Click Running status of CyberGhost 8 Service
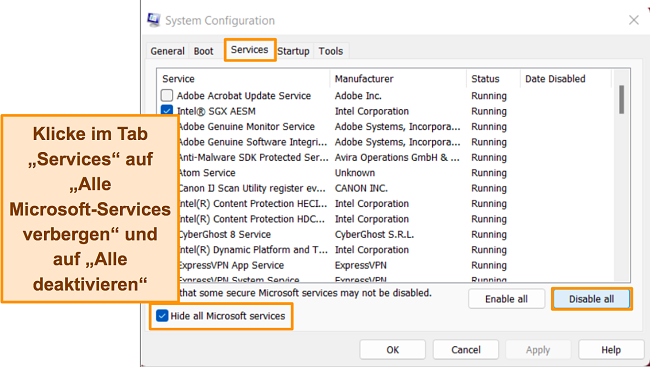Viewport: 650px width, 367px height. [x=489, y=235]
